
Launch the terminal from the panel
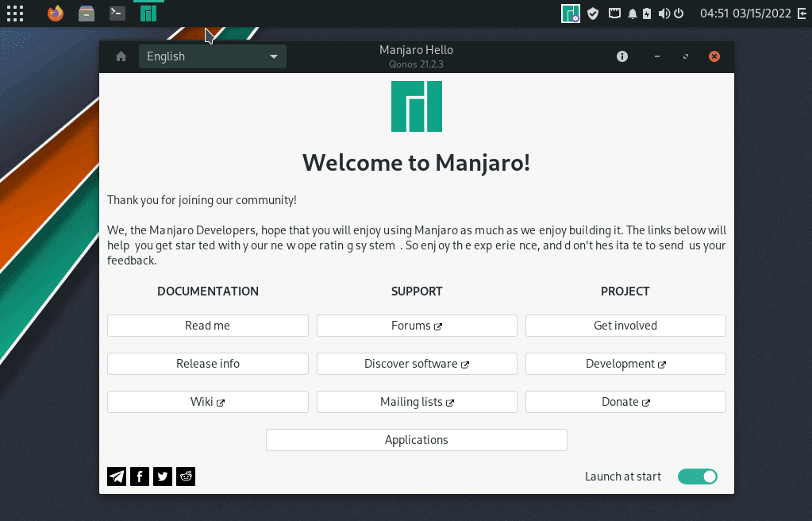click(117, 14)
